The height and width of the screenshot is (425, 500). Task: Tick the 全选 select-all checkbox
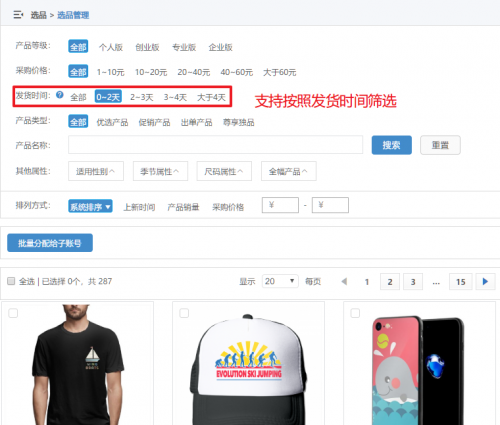coord(11,281)
